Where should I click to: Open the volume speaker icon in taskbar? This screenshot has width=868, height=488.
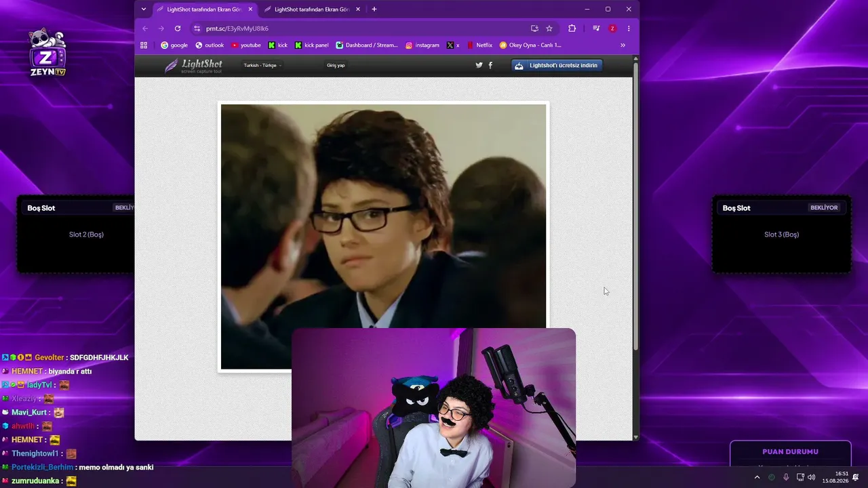[812, 477]
